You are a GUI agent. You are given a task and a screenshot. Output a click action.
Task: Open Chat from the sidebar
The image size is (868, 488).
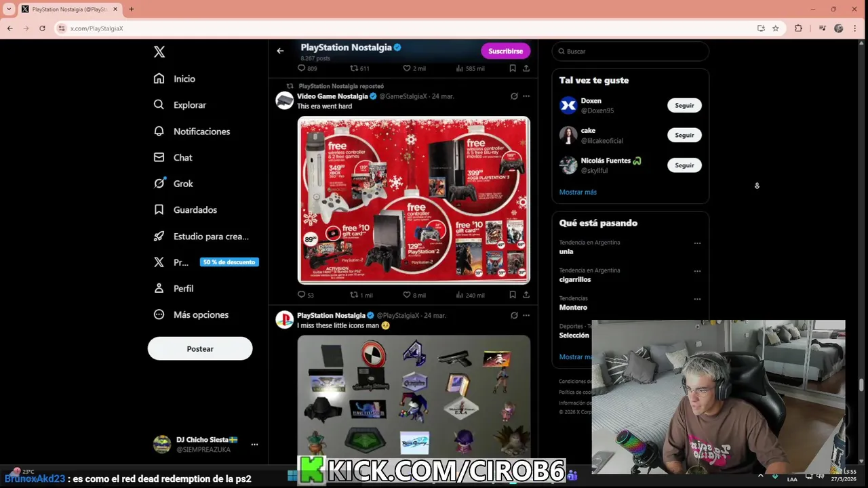[x=173, y=157]
